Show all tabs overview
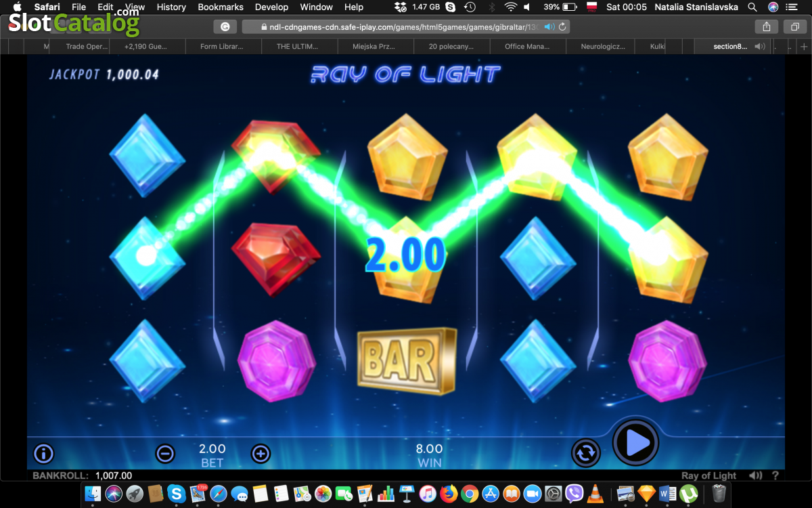Screen dimensions: 812x508 point(794,27)
